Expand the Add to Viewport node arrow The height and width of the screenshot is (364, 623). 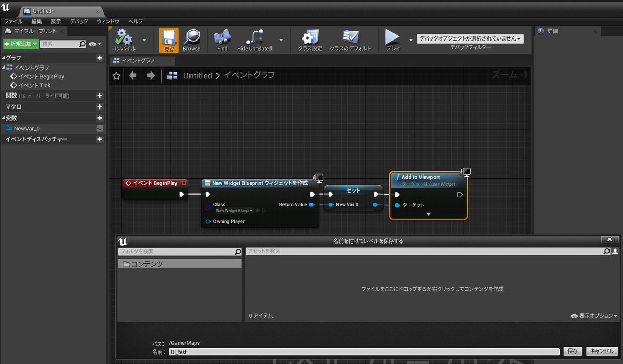click(x=428, y=214)
